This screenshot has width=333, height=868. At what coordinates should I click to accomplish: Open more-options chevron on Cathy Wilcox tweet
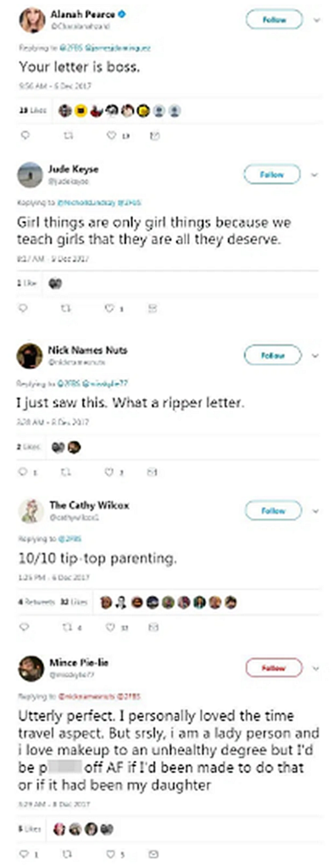point(316,511)
